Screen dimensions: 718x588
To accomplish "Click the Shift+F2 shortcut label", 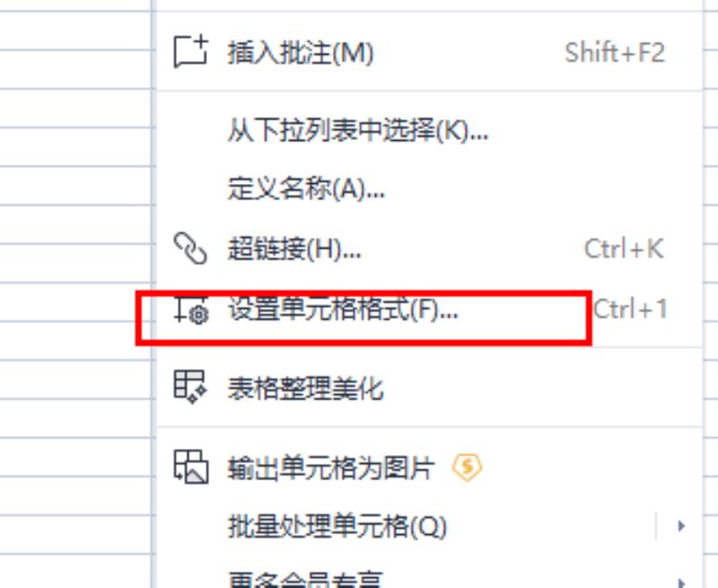I will tap(615, 53).
